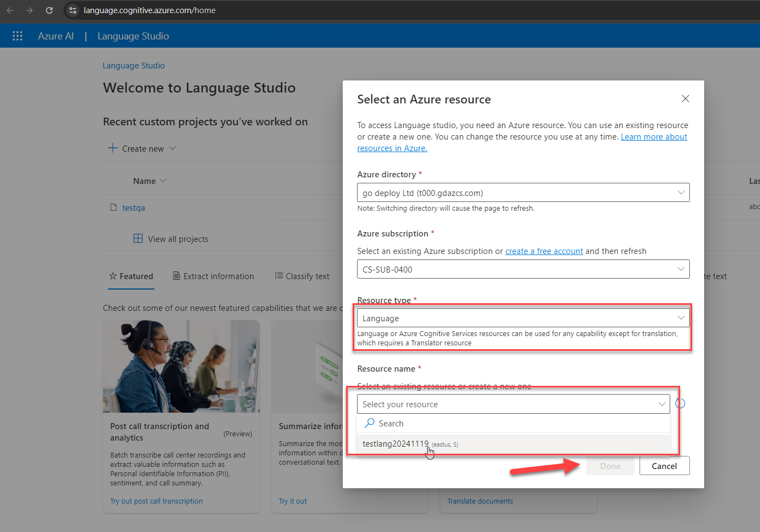Click the refresh icon beside the resource dropdown

(680, 403)
